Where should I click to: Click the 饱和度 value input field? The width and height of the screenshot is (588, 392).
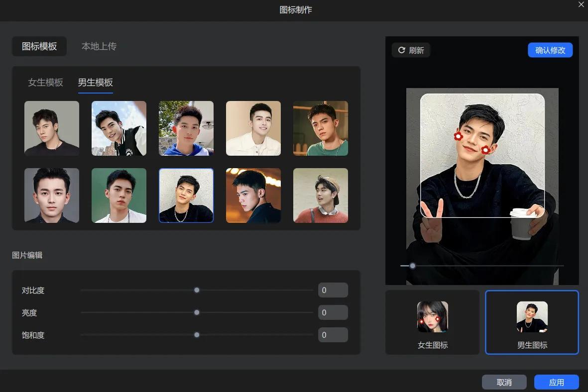point(333,335)
